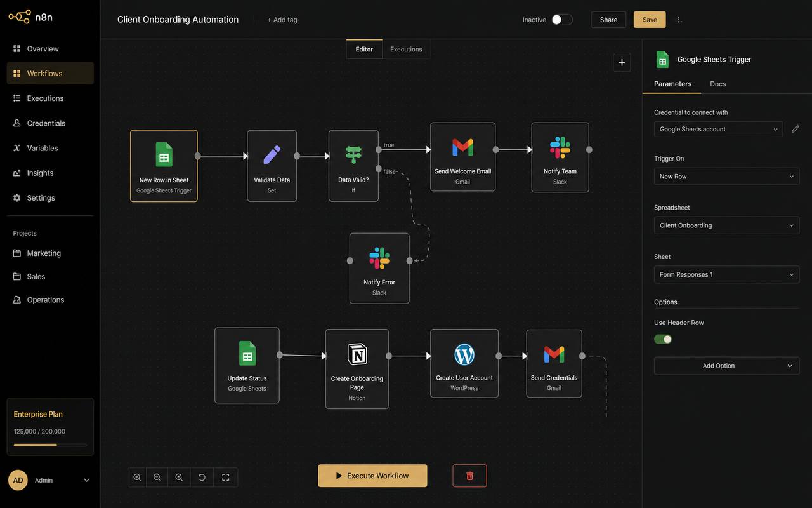The width and height of the screenshot is (812, 508).
Task: Open the Variables page
Action: (50, 148)
